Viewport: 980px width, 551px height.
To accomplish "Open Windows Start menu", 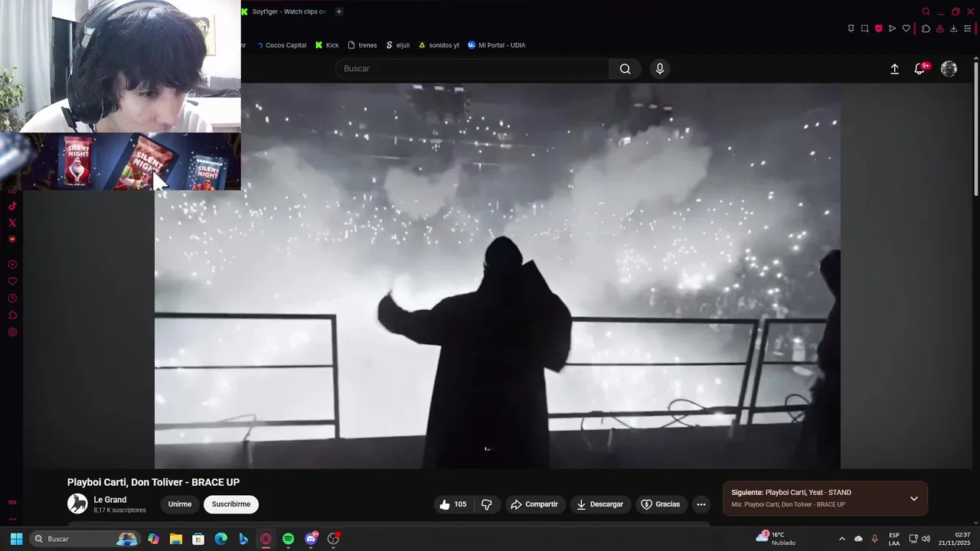I will [16, 539].
